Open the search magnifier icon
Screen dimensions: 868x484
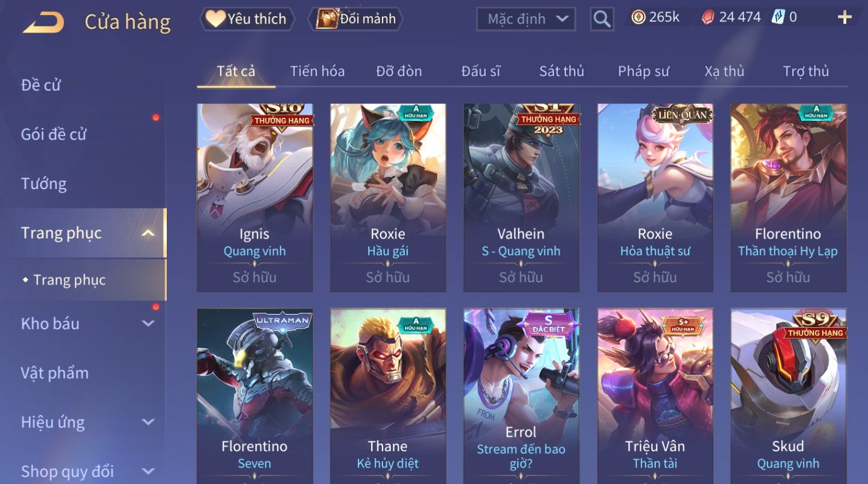pyautogui.click(x=602, y=20)
